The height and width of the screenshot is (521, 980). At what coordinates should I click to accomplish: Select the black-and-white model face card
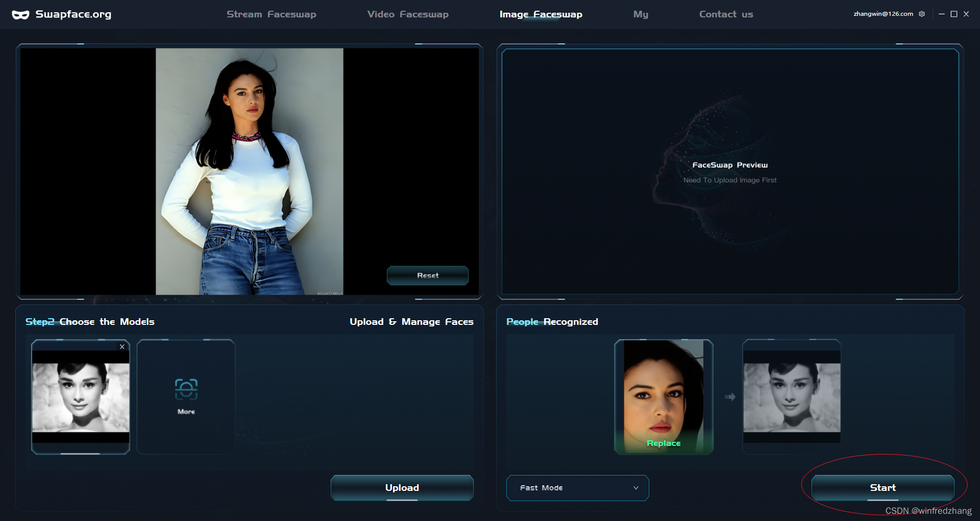point(81,397)
